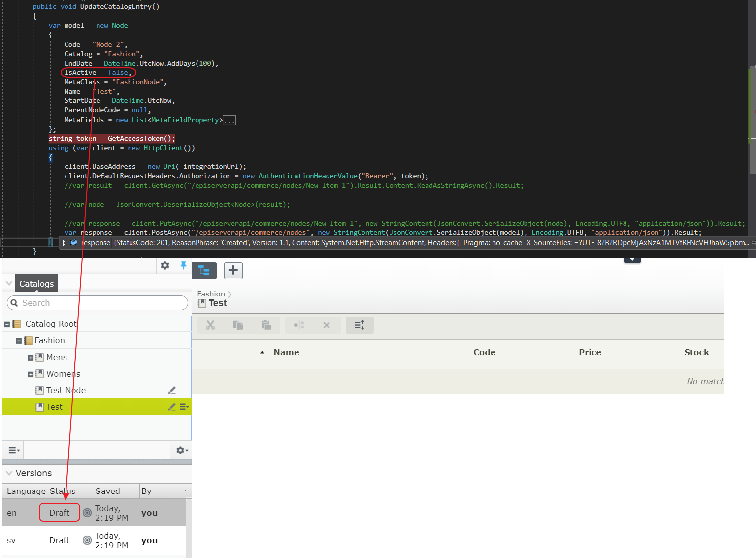Click the edit pencil icon beside Test Node
Viewport: 756px width, 558px height.
[172, 391]
